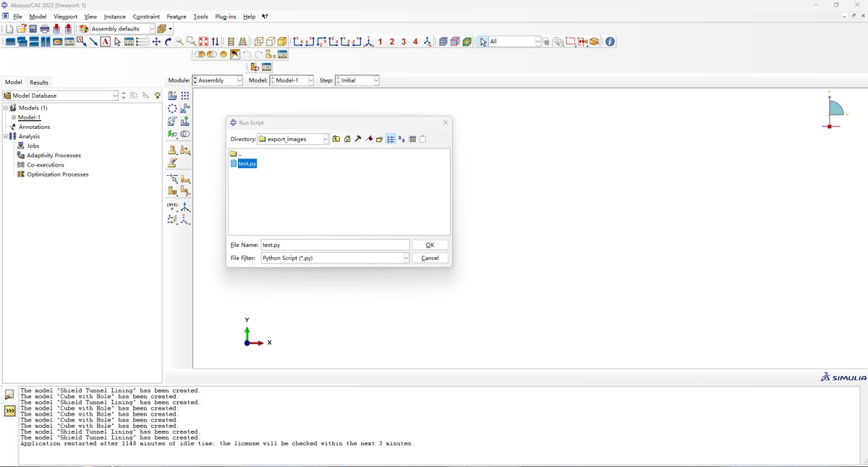Switch to the Results tab
This screenshot has height=467, width=868.
[39, 83]
